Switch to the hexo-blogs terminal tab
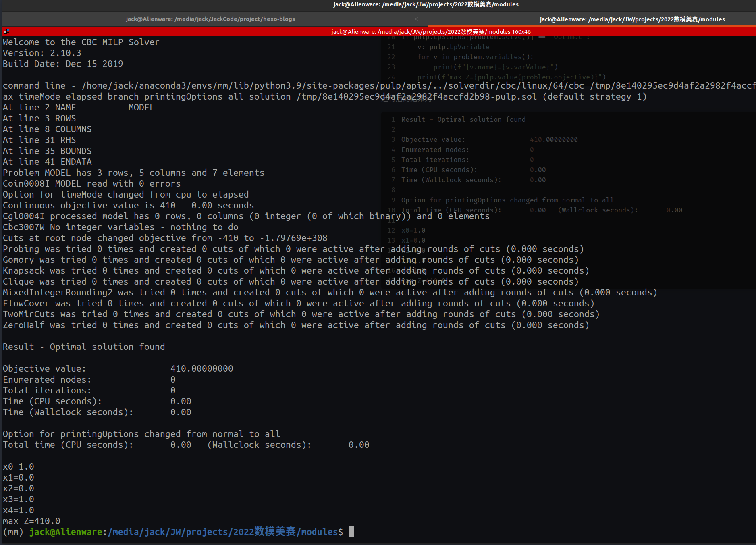756x545 pixels. click(x=210, y=19)
